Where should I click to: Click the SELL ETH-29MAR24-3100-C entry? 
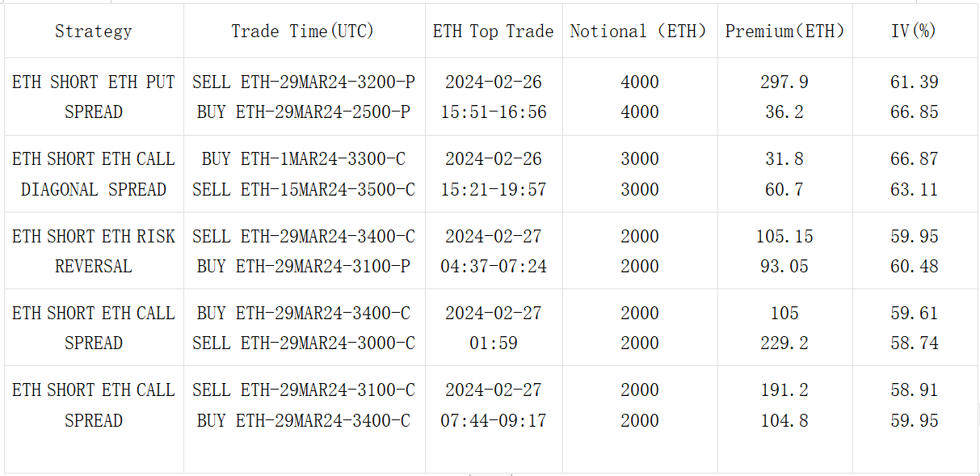point(304,390)
